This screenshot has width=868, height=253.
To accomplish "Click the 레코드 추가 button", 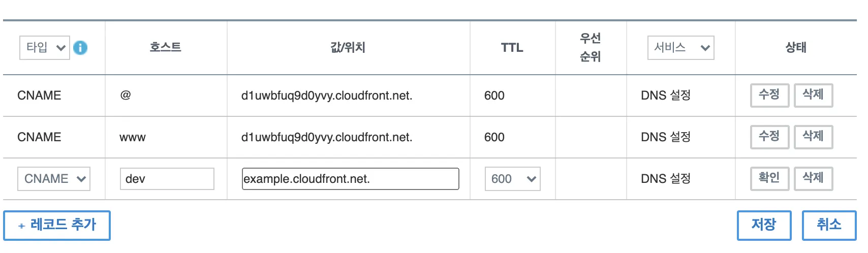I will [57, 225].
